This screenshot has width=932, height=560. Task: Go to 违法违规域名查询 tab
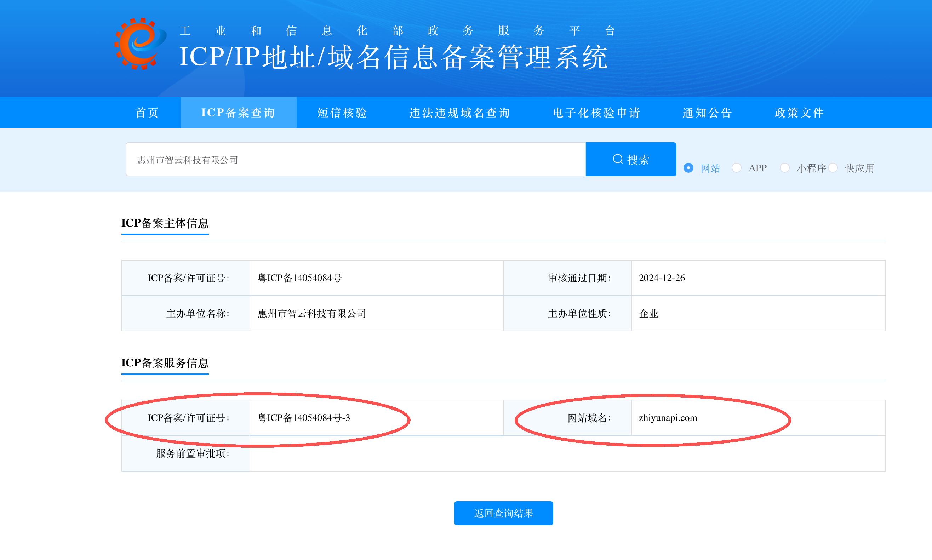click(460, 113)
